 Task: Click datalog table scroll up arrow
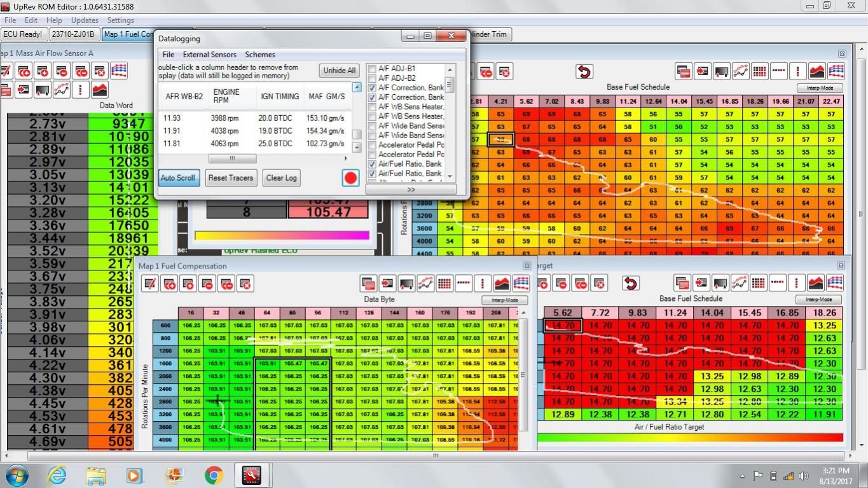357,87
